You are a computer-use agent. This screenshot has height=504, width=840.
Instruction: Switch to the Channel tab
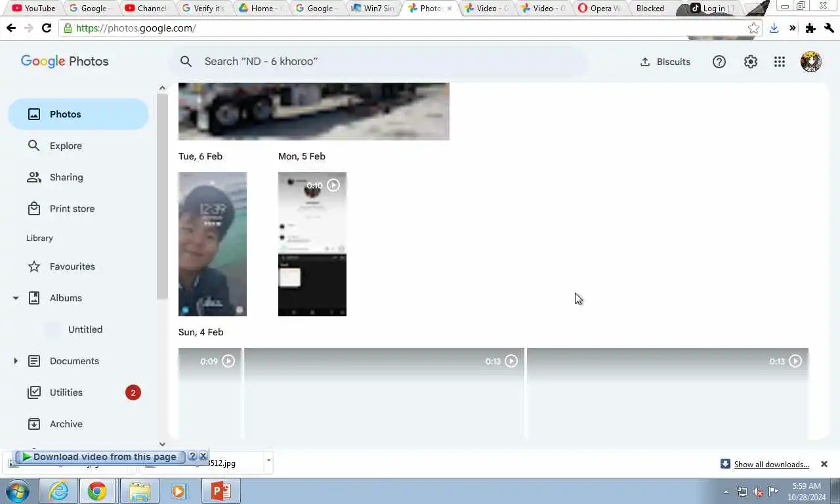point(146,8)
